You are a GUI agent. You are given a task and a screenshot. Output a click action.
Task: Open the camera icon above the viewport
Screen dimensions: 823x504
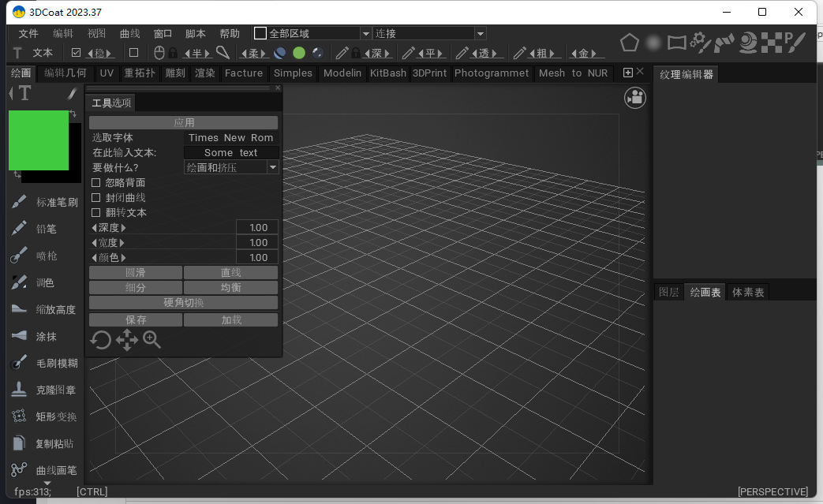click(x=634, y=97)
